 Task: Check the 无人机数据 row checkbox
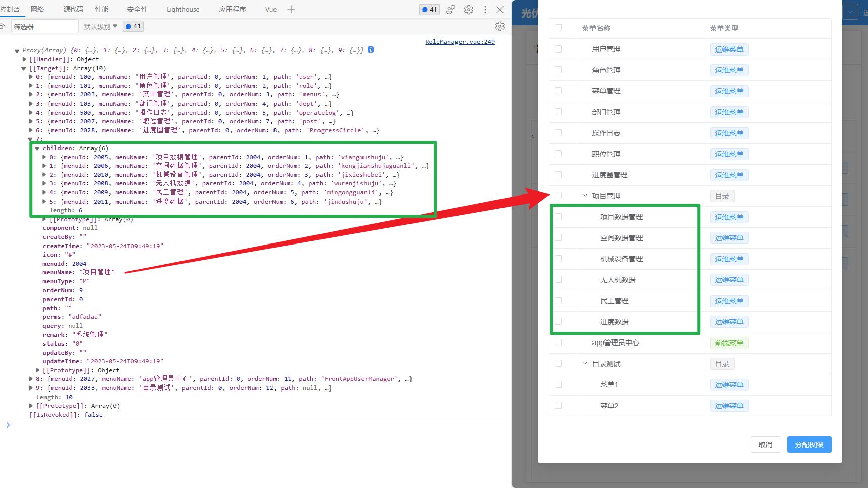(558, 279)
